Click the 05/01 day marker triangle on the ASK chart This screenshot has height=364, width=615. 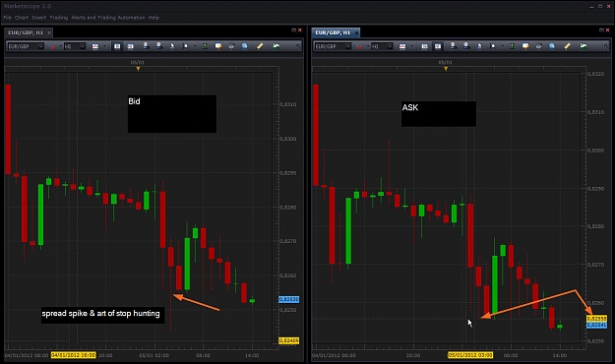pos(446,69)
